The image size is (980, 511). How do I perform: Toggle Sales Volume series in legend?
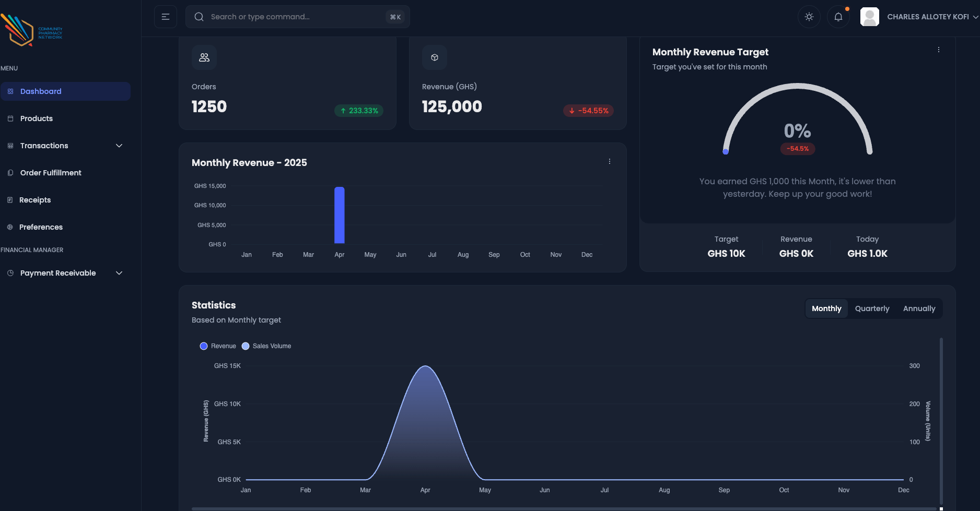pyautogui.click(x=266, y=346)
